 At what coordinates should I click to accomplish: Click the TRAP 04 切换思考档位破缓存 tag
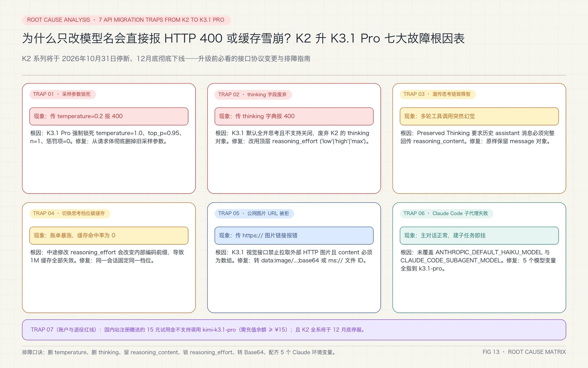pyautogui.click(x=70, y=213)
